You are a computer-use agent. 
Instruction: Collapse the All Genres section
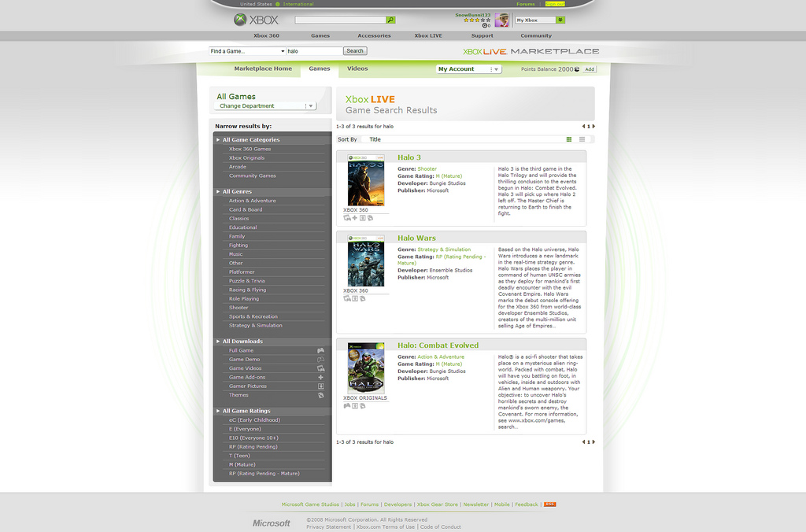(218, 192)
